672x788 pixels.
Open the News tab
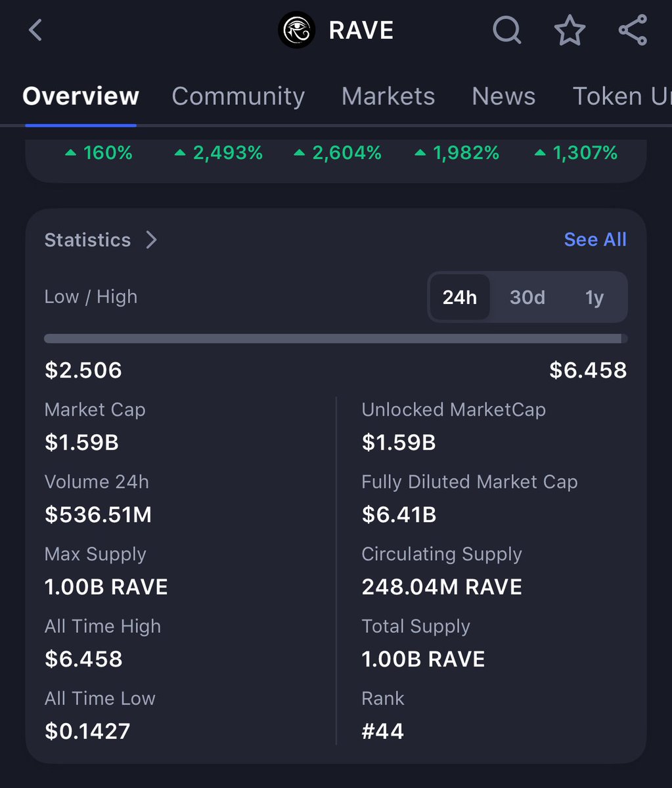point(504,97)
